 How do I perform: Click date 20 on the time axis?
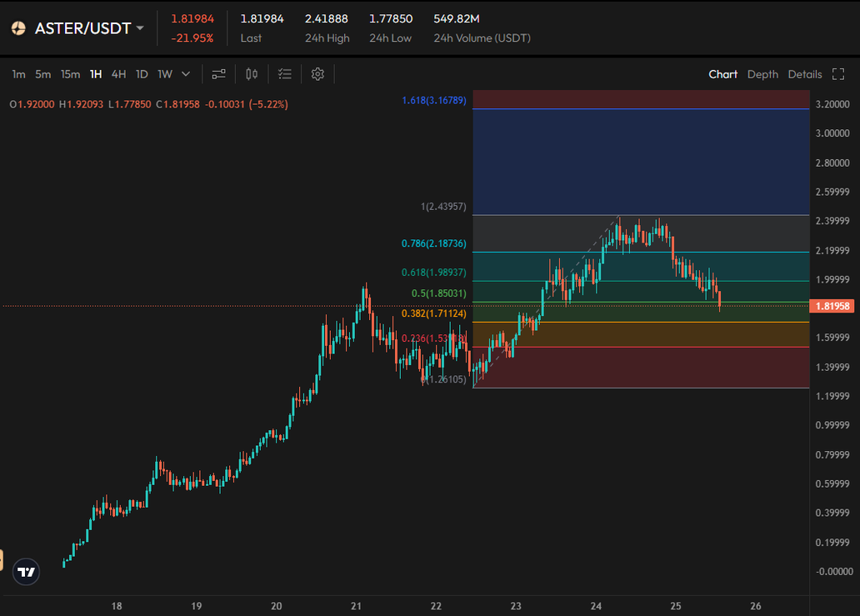tap(277, 606)
